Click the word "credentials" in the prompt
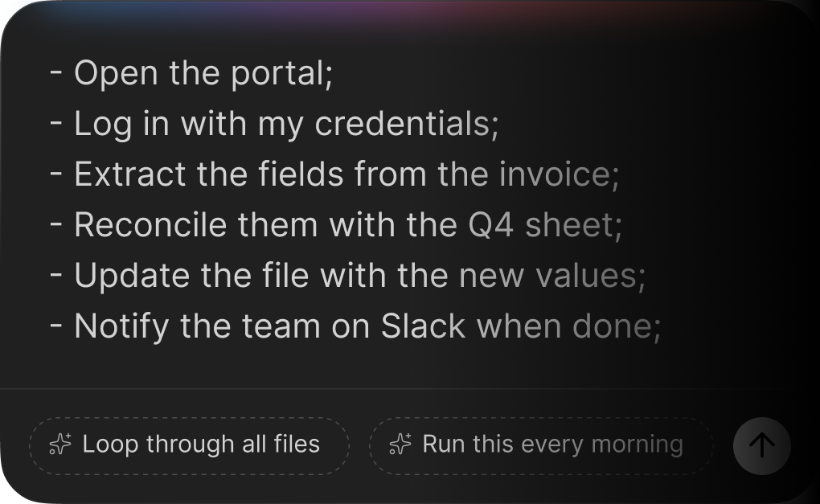 (402, 125)
